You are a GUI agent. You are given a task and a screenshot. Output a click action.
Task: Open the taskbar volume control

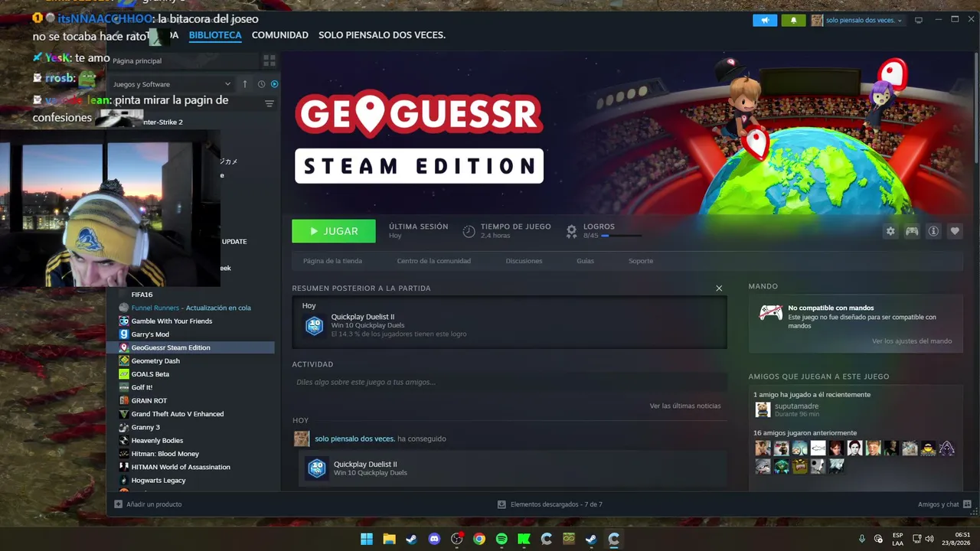[x=929, y=539]
